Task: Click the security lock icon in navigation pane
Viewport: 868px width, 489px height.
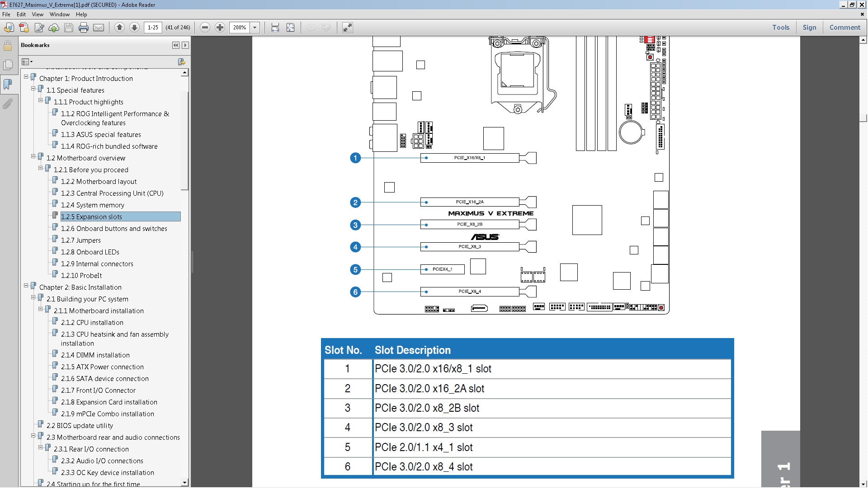Action: [8, 46]
